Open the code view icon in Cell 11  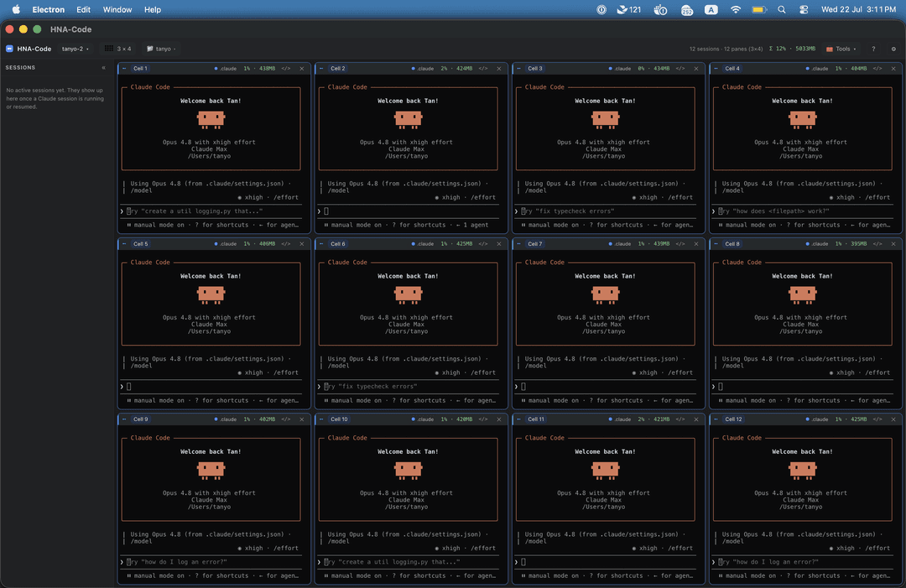[x=680, y=419]
